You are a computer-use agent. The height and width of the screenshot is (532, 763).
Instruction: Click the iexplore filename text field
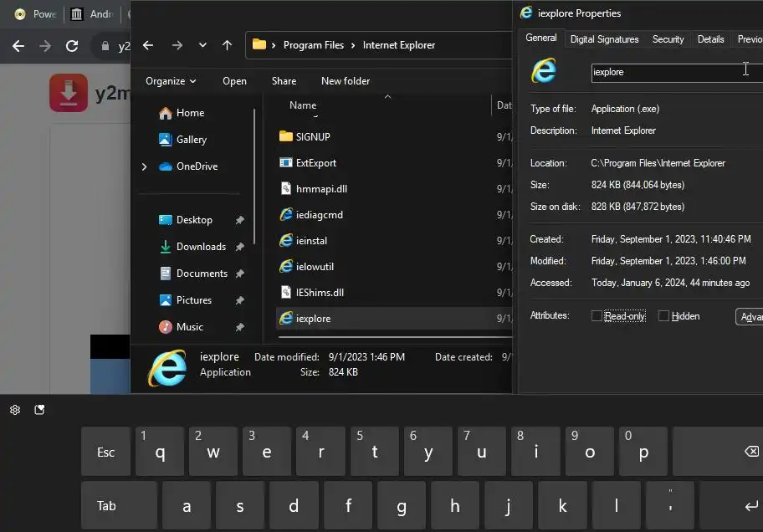click(677, 73)
